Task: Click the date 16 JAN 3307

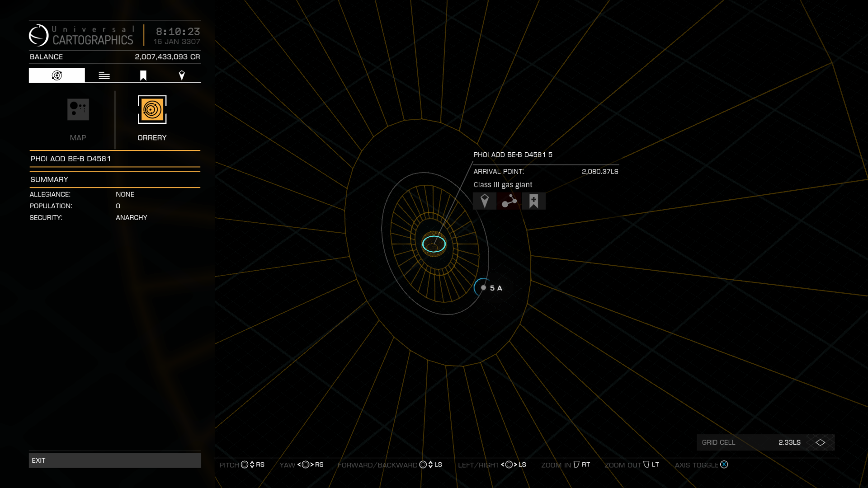Action: [x=176, y=42]
